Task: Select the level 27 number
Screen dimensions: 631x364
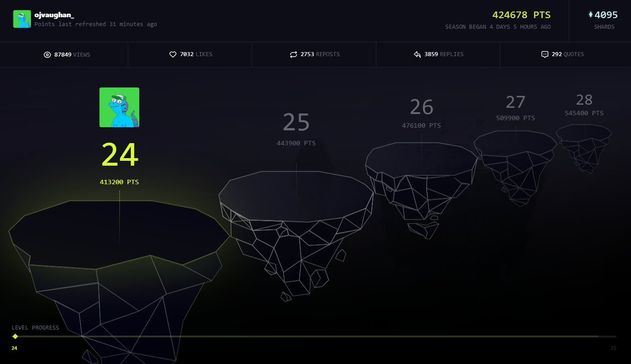Action: [516, 102]
